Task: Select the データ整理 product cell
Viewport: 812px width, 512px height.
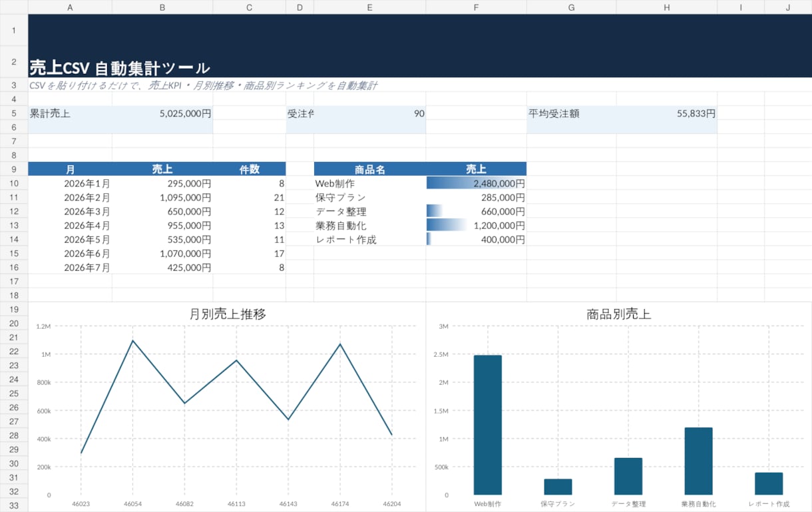Action: (x=369, y=211)
